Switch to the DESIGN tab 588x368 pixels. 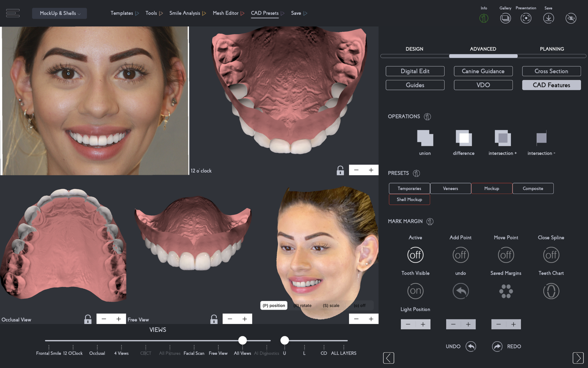[414, 49]
